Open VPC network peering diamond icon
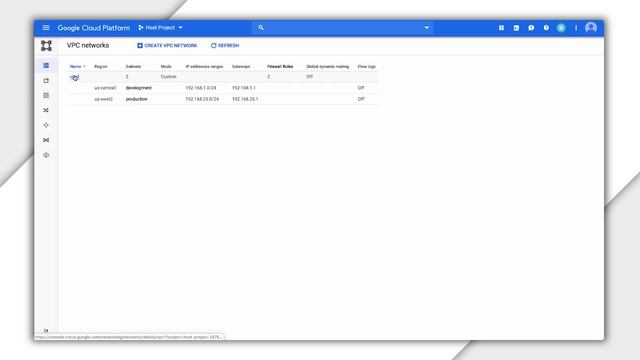 (x=46, y=125)
